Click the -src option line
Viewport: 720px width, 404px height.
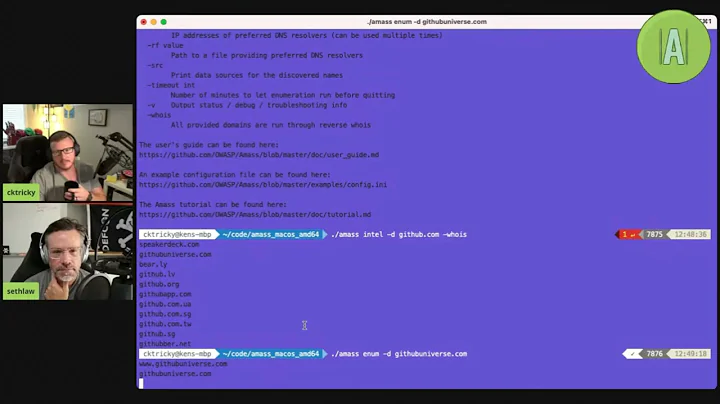[x=155, y=65]
